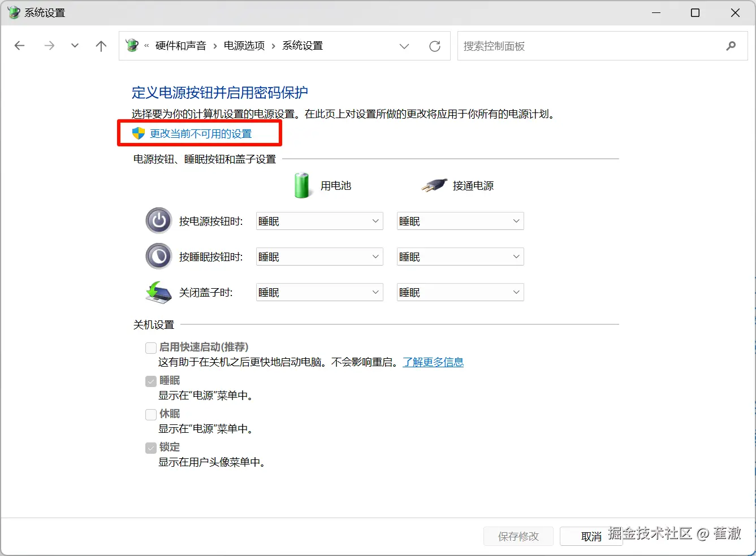Click the back navigation arrow
This screenshot has height=556, width=756.
[19, 46]
